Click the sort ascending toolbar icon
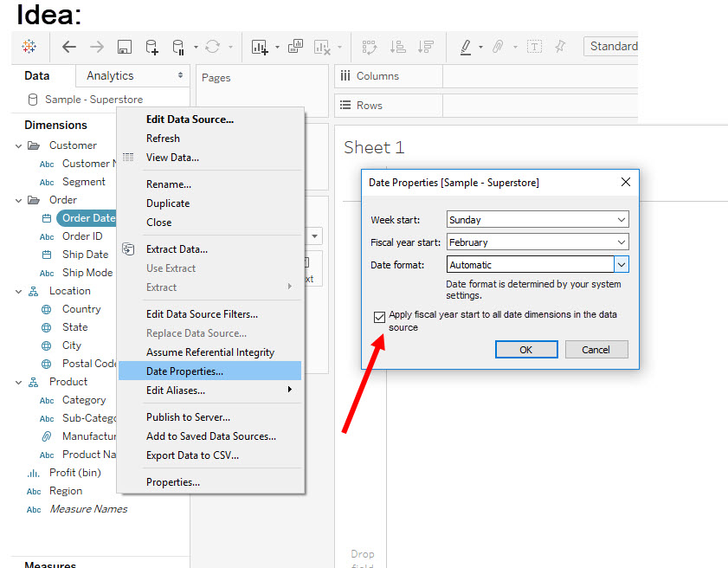Image resolution: width=728 pixels, height=568 pixels. coord(397,47)
